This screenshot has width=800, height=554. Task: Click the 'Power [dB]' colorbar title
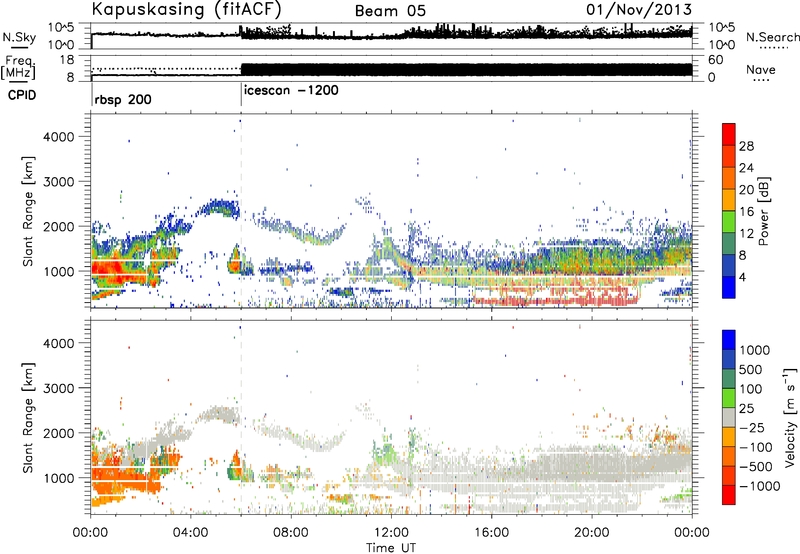[x=763, y=210]
